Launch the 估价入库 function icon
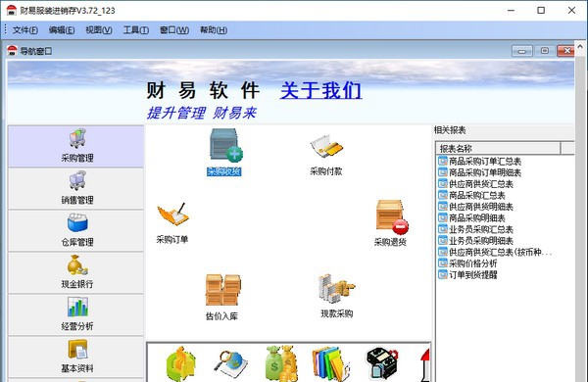The width and height of the screenshot is (588, 382). [x=222, y=297]
